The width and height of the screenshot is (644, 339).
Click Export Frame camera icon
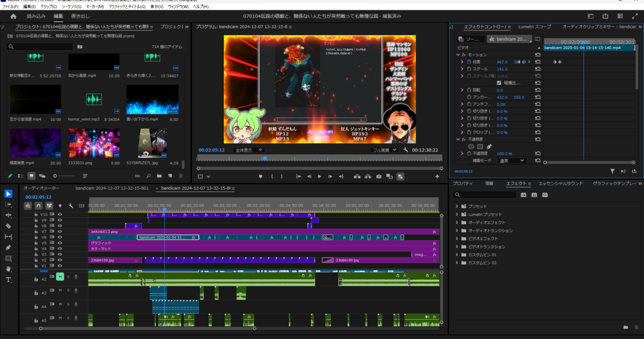click(x=378, y=176)
